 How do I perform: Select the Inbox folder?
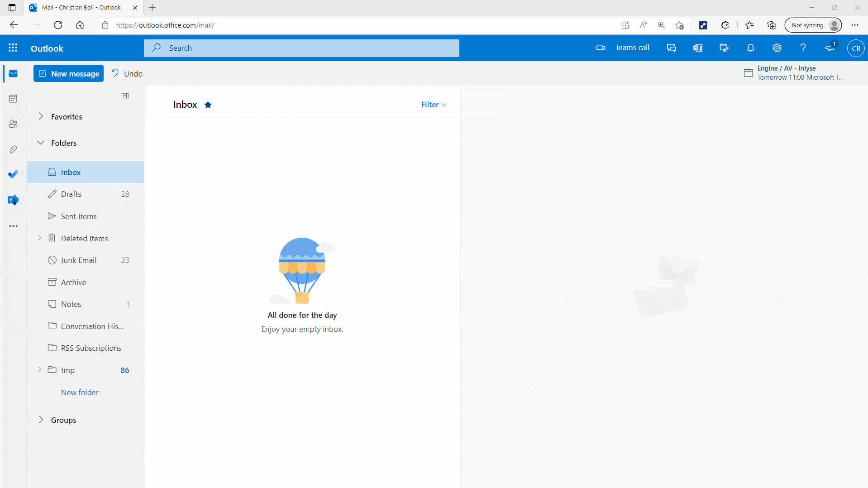[x=86, y=172]
